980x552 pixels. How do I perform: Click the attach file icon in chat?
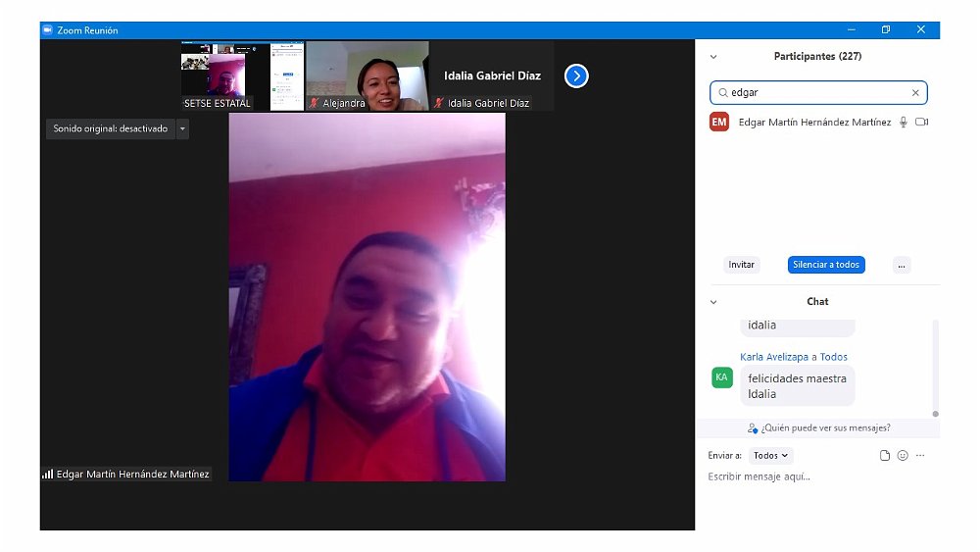point(885,456)
